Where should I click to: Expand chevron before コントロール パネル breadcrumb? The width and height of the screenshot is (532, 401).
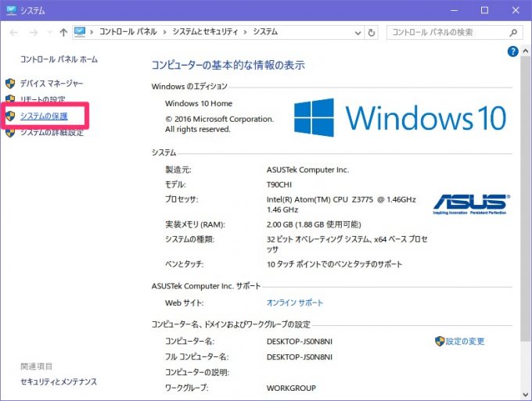pos(92,33)
